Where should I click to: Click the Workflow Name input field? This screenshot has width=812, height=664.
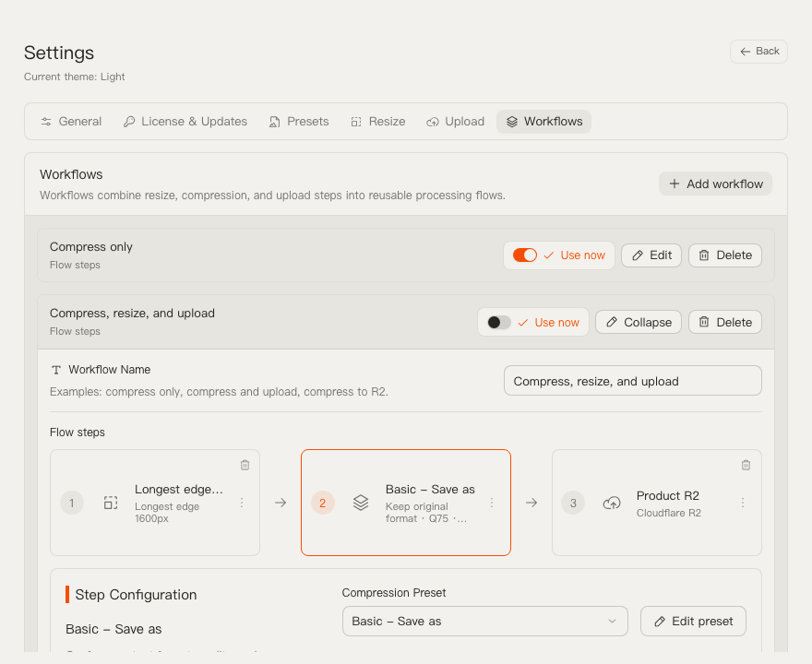[632, 381]
